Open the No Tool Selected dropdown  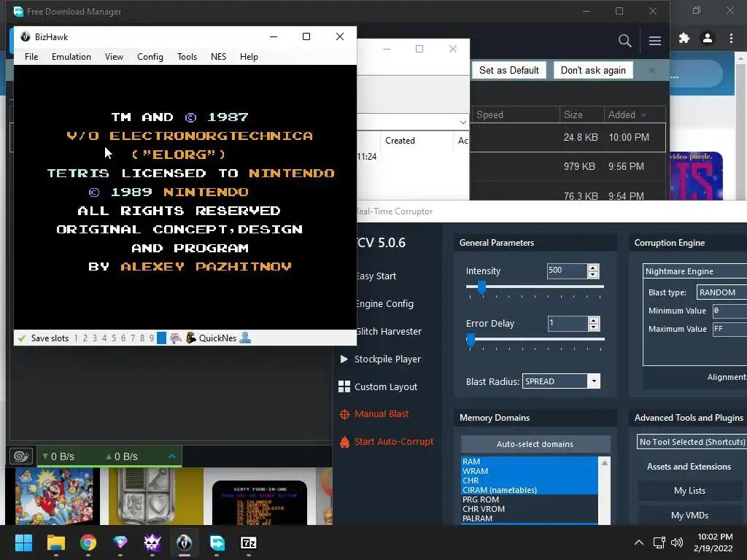pyautogui.click(x=692, y=442)
